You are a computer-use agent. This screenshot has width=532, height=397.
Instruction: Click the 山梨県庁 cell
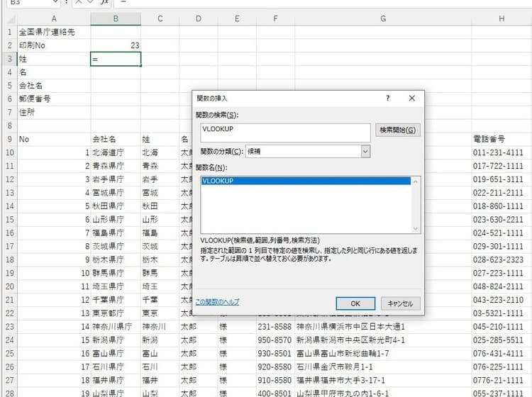116,393
